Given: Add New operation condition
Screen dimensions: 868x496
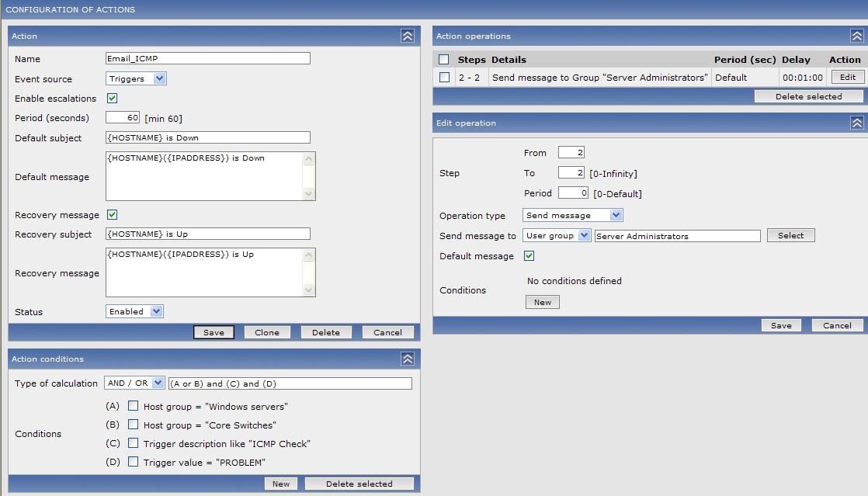Looking at the screenshot, I should (543, 302).
